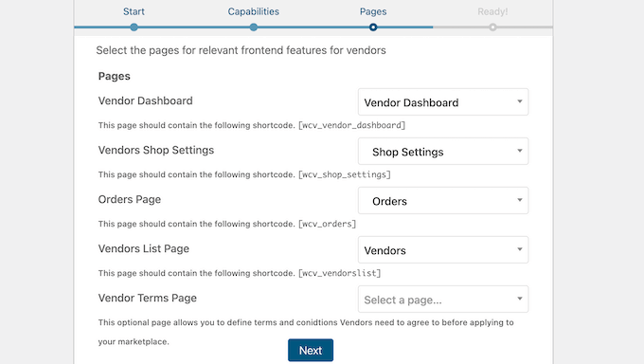644x364 pixels.
Task: Click the Next button
Action: click(x=311, y=351)
